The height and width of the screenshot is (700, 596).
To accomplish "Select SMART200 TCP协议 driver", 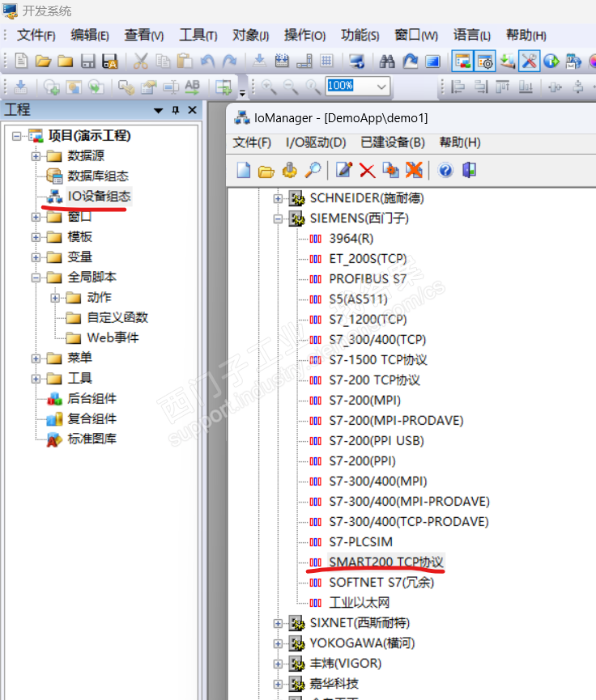I will click(x=386, y=562).
